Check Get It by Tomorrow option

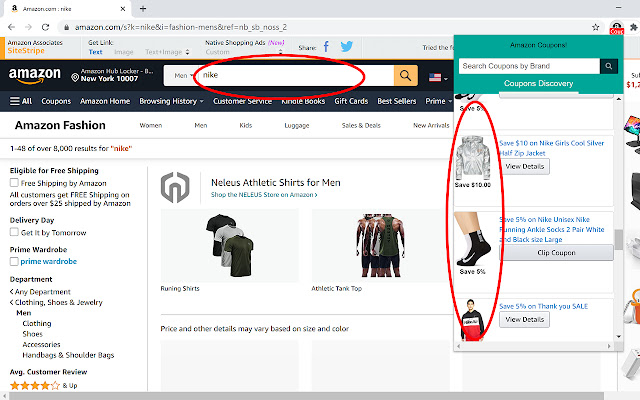14,232
